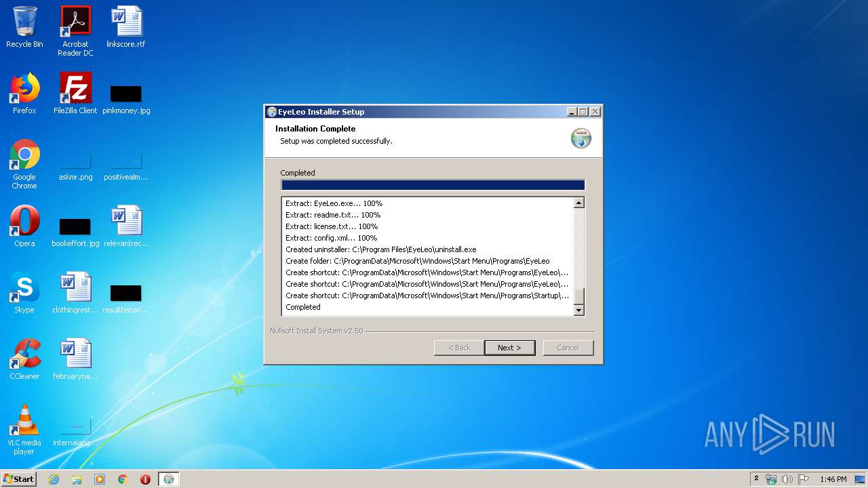The width and height of the screenshot is (868, 488).
Task: Close the EyeLeo Installer Setup window
Action: (595, 112)
